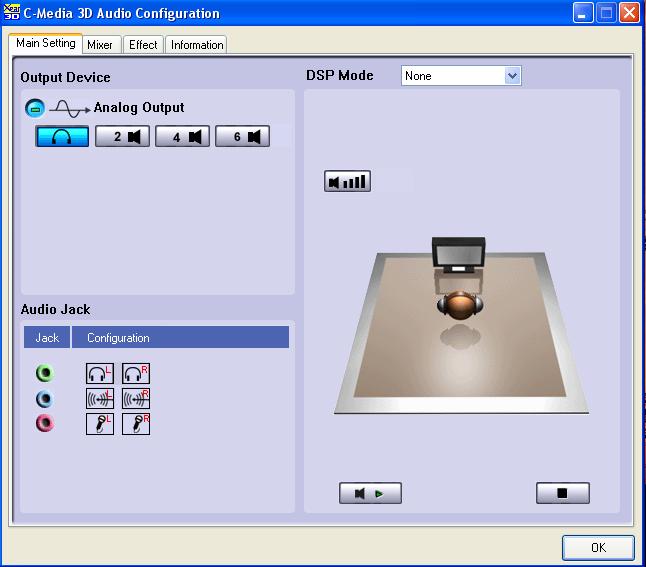Screen dimensions: 646x567
Task: Click the right headphone configuration icon
Action: [x=136, y=373]
